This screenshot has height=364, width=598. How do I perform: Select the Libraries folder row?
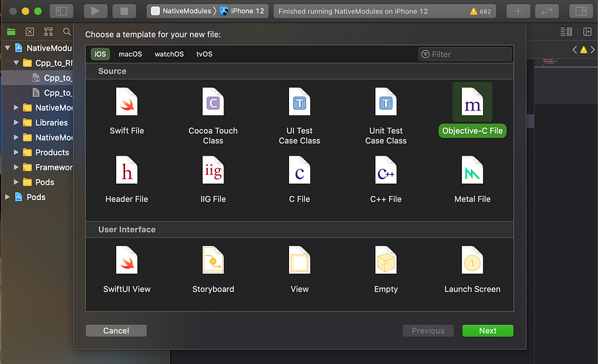pos(38,122)
